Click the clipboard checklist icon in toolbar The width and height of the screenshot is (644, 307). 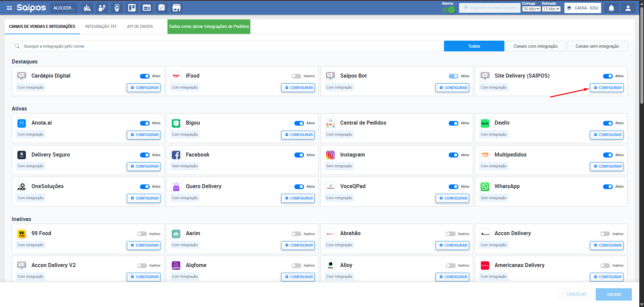pos(161,8)
